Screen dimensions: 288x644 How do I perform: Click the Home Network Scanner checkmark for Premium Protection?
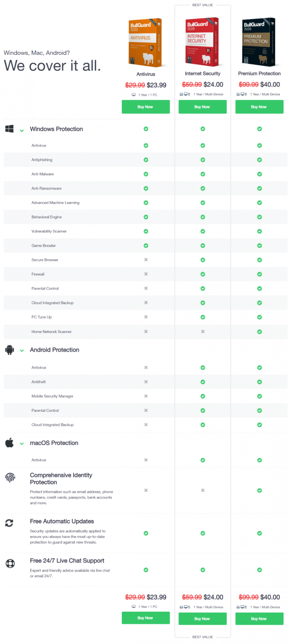point(259,332)
